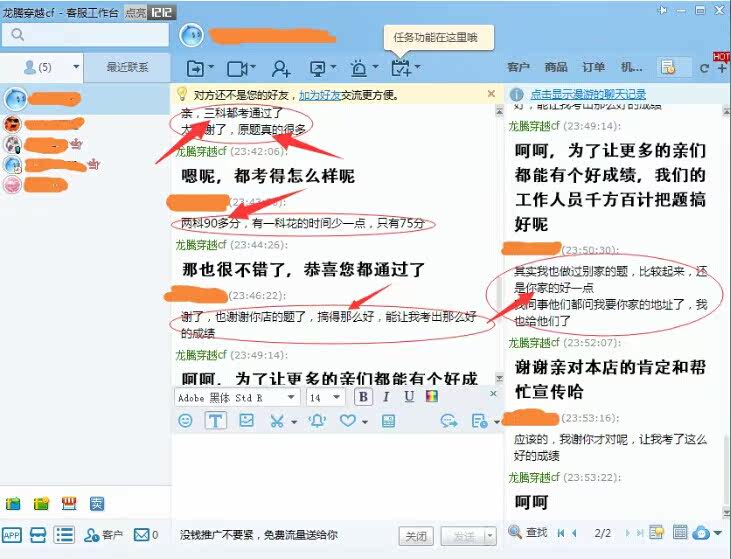Toggle underline text formatting
The width and height of the screenshot is (731, 559).
409,397
